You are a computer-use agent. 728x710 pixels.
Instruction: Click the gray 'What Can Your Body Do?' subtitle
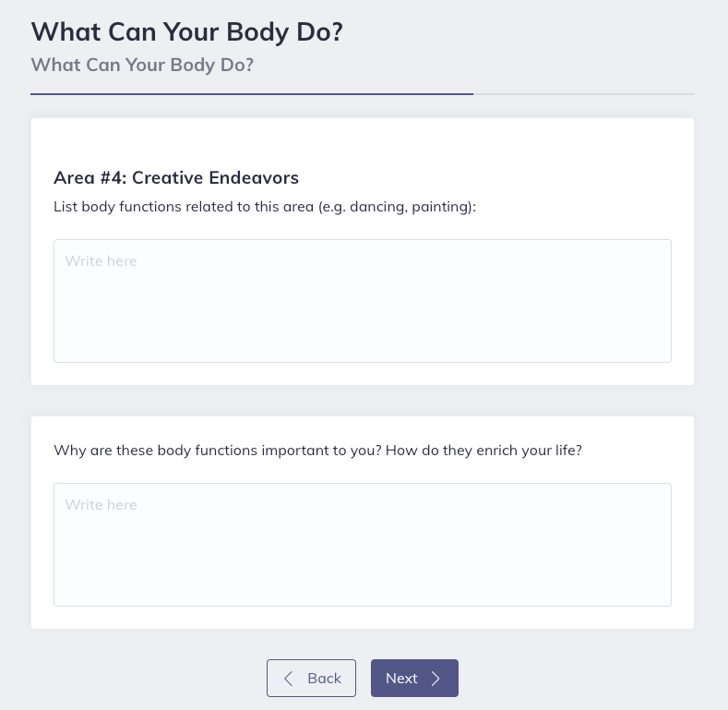pos(142,66)
